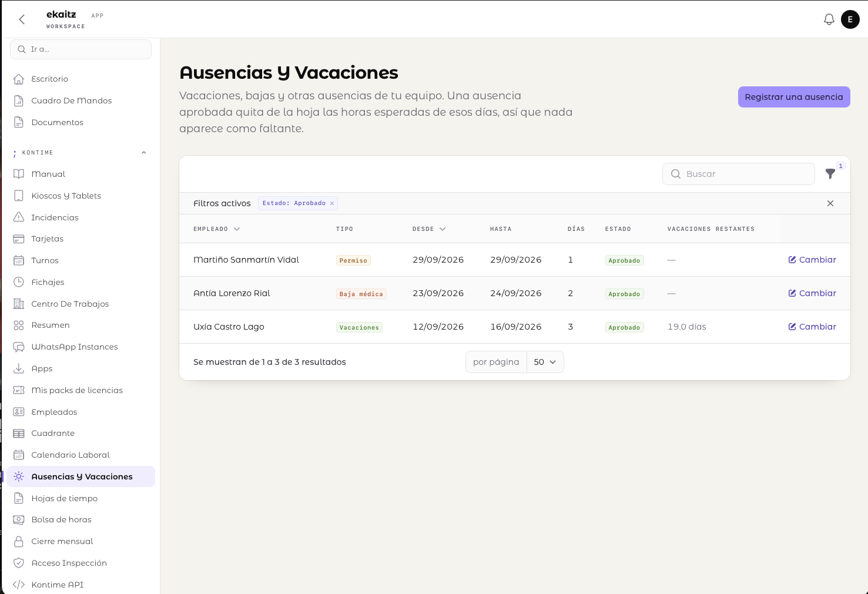Remove the Estado: Aprobado filter chip
Viewport: 868px width, 594px height.
tap(332, 203)
